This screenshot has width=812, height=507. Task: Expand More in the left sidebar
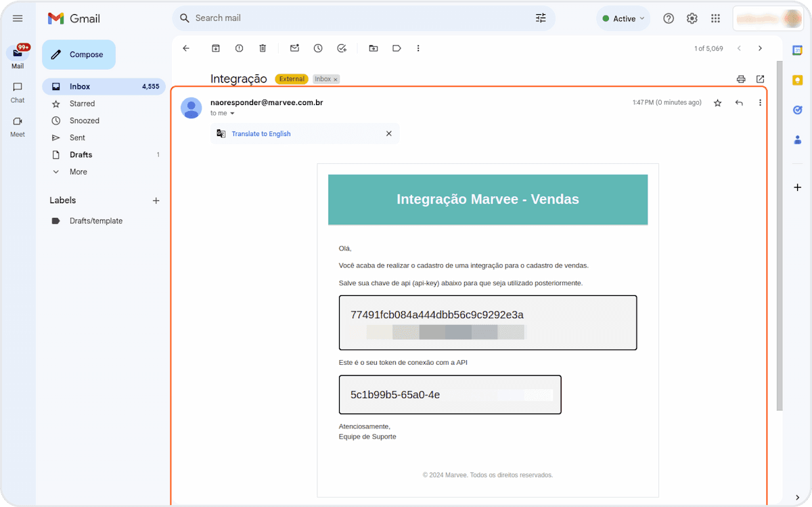[78, 172]
